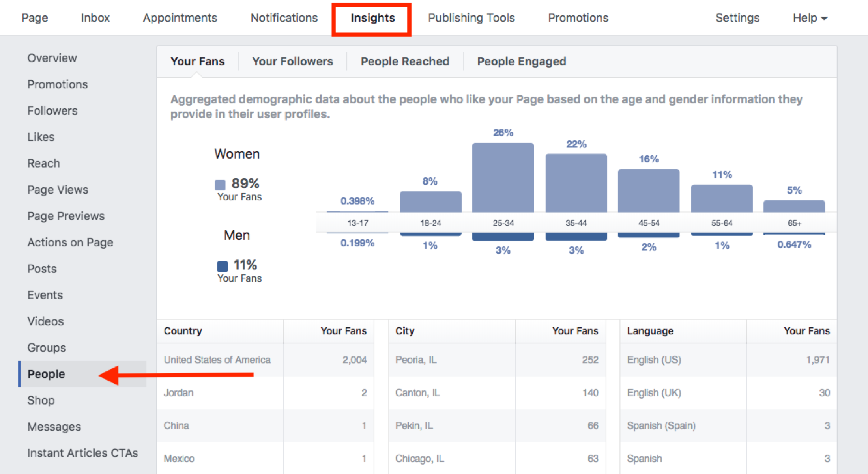Open Events in the sidebar
The width and height of the screenshot is (868, 474).
[x=45, y=295]
